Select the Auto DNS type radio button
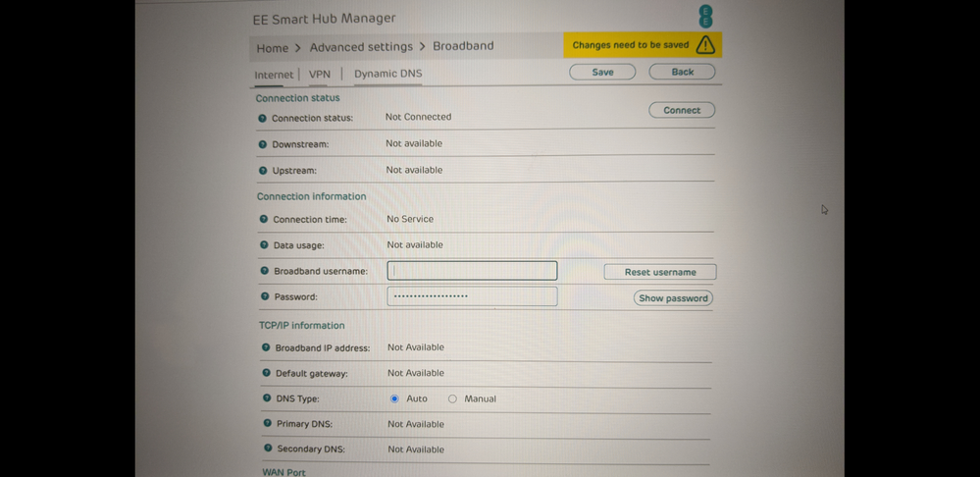This screenshot has width=980, height=477. pyautogui.click(x=394, y=398)
